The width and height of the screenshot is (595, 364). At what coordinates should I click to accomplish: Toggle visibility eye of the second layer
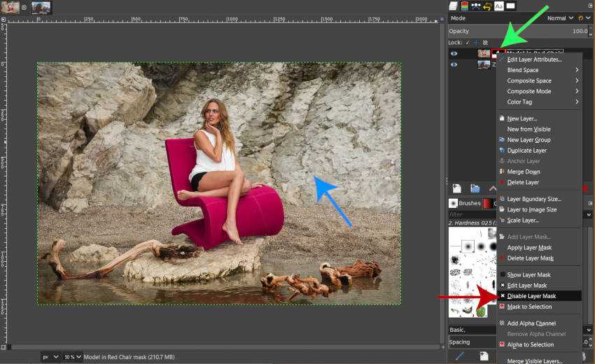(x=454, y=64)
